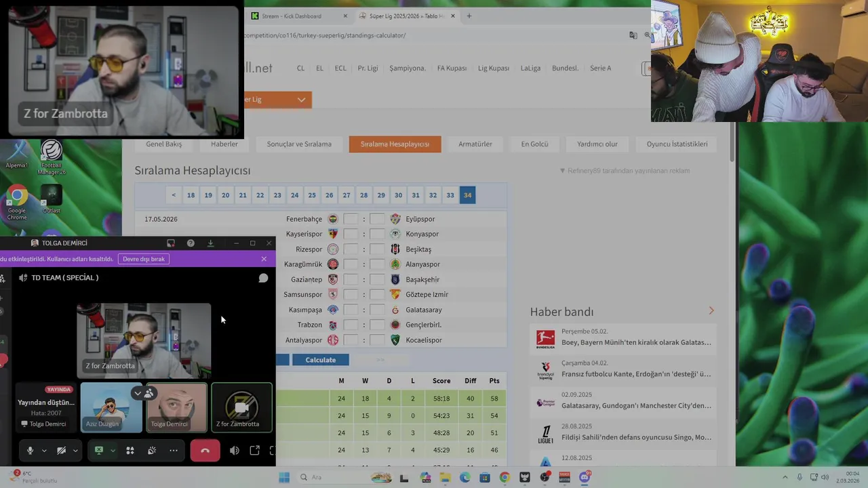Screen dimensions: 868x488
Task: Open 'Serie A' in site top navigation
Action: tap(600, 68)
